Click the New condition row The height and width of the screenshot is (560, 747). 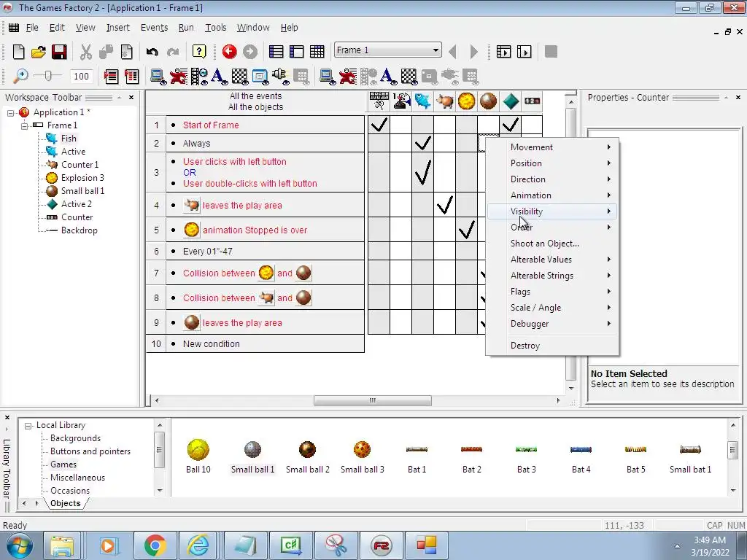coord(255,344)
